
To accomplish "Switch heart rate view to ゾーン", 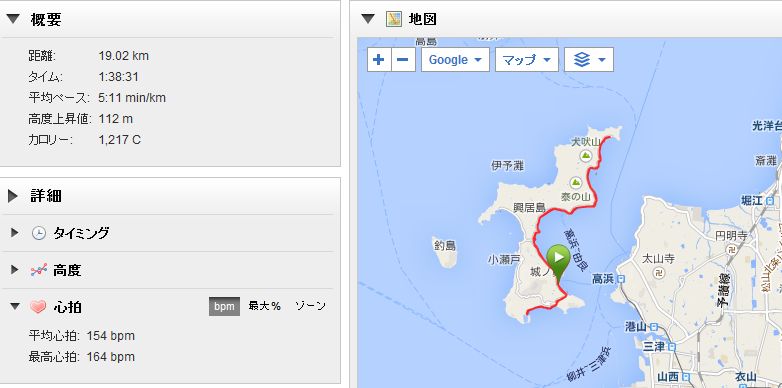I will click(x=310, y=306).
